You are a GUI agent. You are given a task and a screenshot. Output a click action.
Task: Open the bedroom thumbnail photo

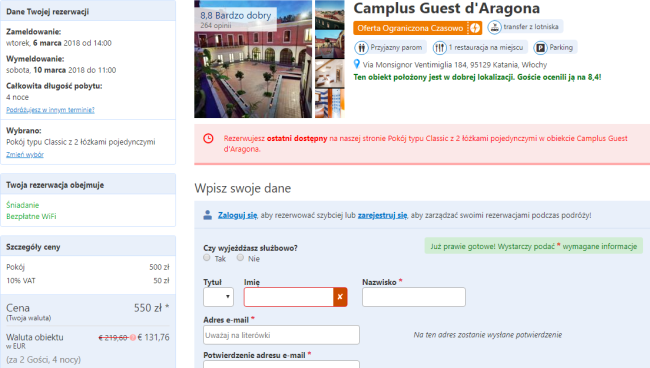[330, 73]
